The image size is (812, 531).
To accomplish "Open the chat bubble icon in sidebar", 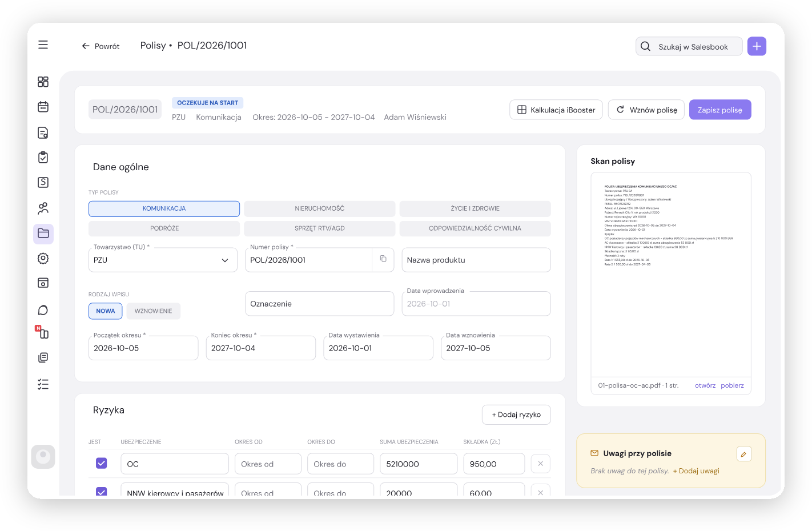I will coord(43,310).
